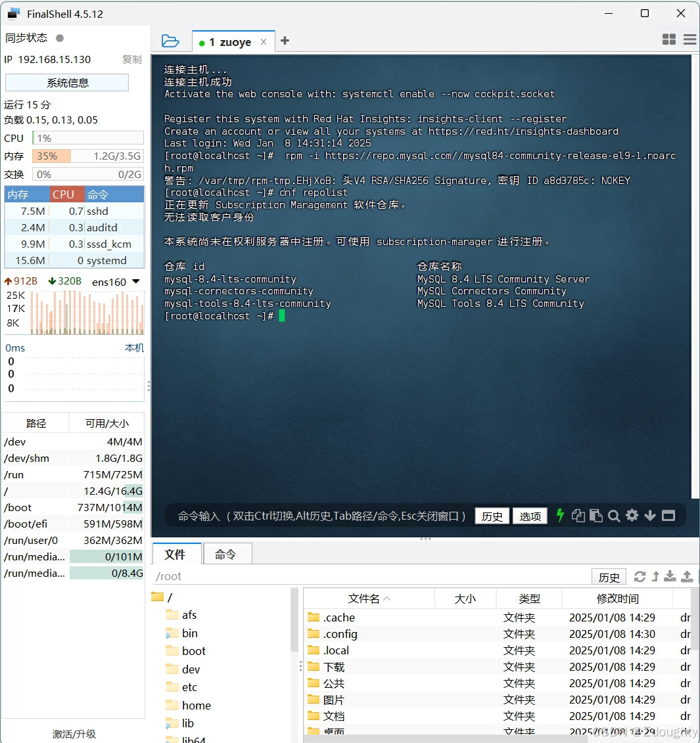Viewport: 700px width, 743px height.
Task: Toggle fullscreen terminal window icon
Action: pos(668,516)
